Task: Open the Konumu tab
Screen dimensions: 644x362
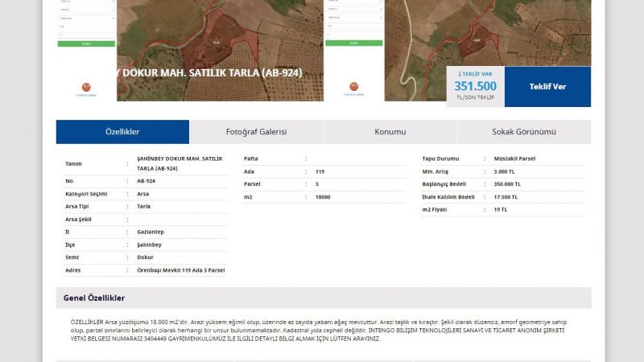Action: click(x=390, y=132)
